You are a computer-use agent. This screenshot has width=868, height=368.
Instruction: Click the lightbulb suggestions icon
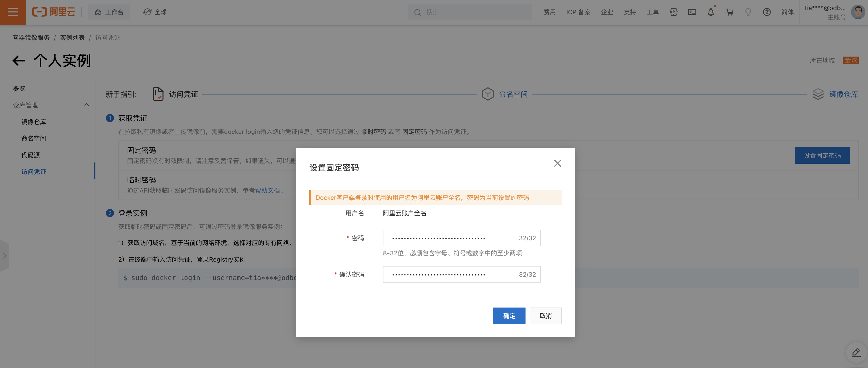coord(748,12)
